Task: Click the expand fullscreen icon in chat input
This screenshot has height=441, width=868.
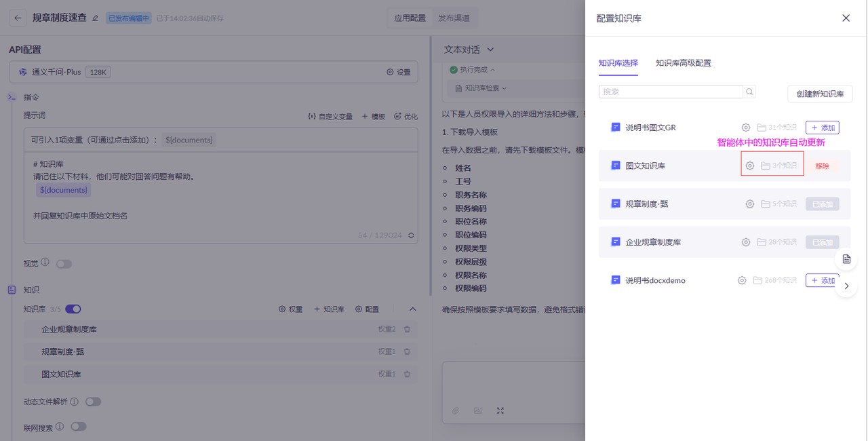Action: (x=500, y=410)
